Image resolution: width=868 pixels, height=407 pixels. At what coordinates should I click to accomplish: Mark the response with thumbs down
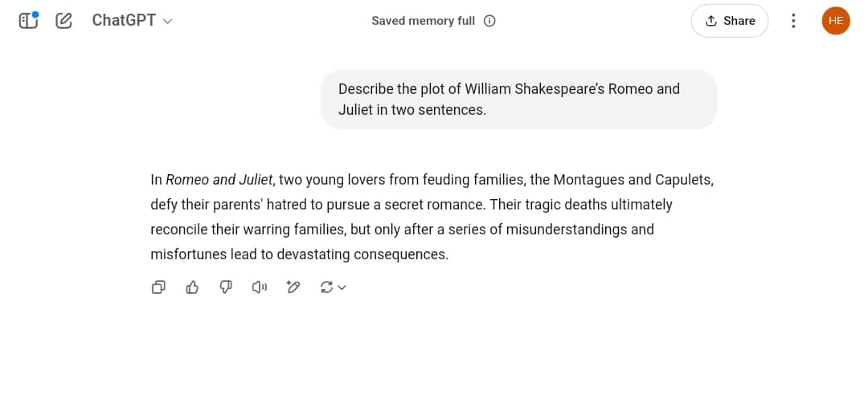(226, 287)
